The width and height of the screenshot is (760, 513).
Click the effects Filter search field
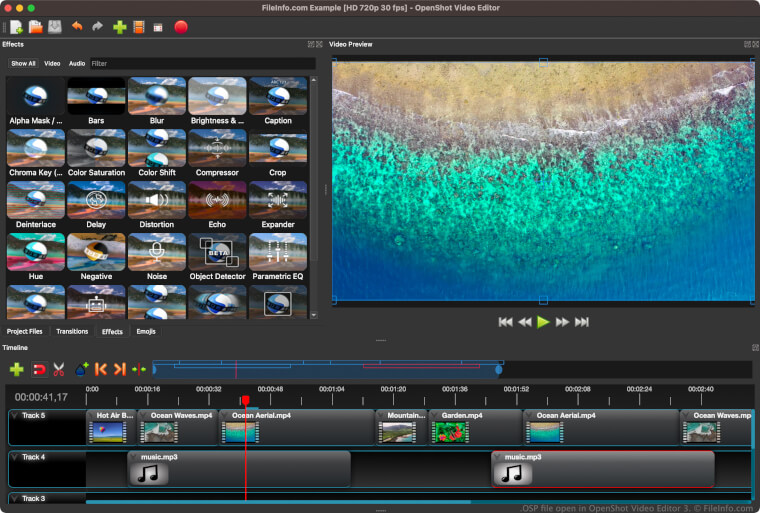[200, 63]
